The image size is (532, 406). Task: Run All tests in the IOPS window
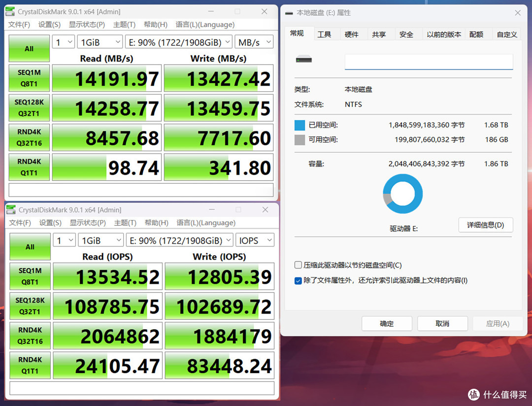(x=30, y=247)
